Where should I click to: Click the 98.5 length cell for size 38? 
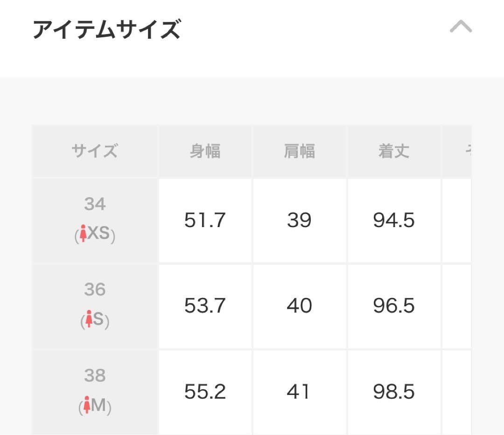[394, 392]
